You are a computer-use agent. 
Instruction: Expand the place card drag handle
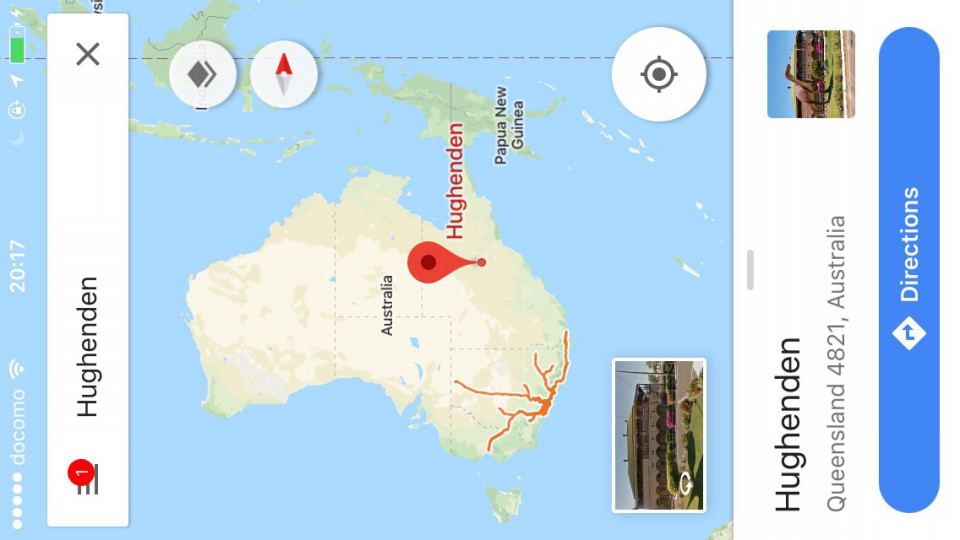pos(751,269)
